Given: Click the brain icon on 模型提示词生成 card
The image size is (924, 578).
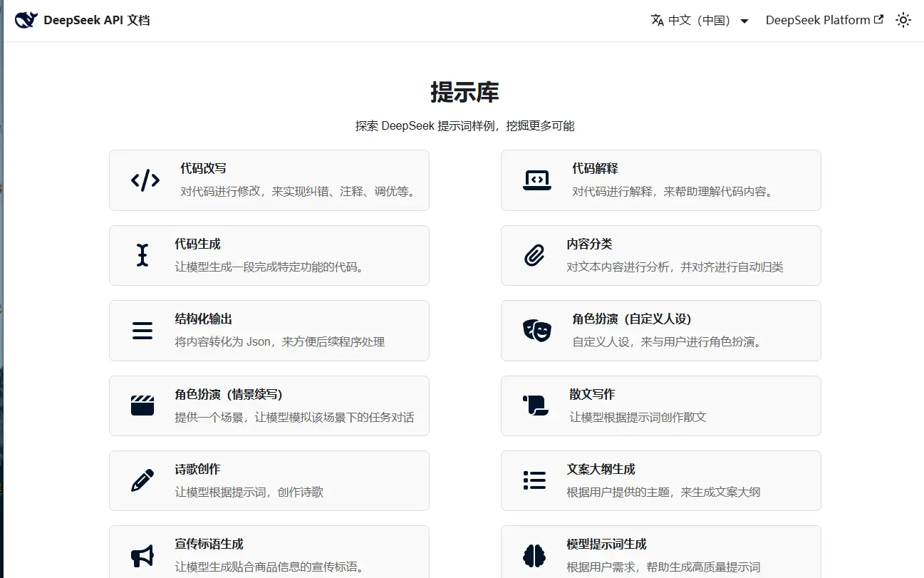Looking at the screenshot, I should tap(534, 555).
